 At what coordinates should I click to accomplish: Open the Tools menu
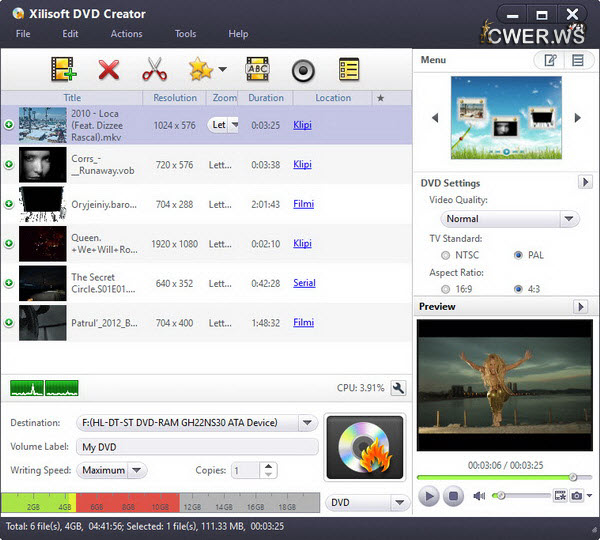tap(185, 34)
